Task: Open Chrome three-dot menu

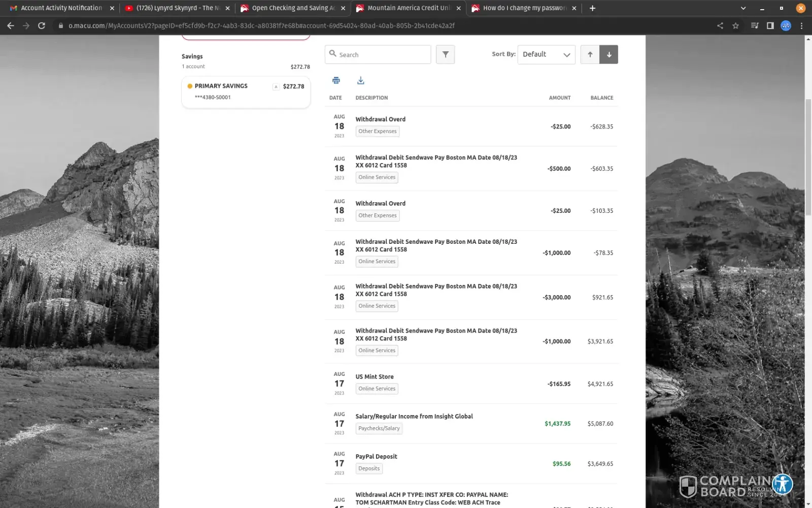Action: pos(801,25)
